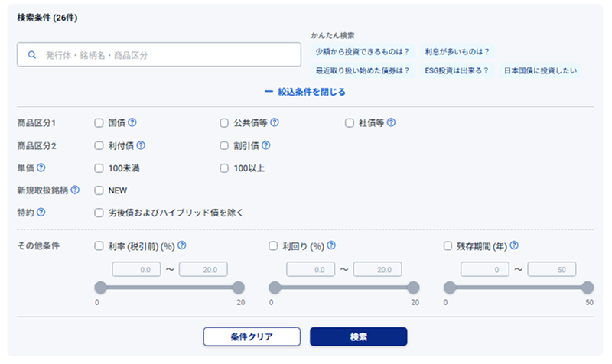Choose quick search ESG投資は出来る？
The height and width of the screenshot is (364, 612).
[x=456, y=70]
